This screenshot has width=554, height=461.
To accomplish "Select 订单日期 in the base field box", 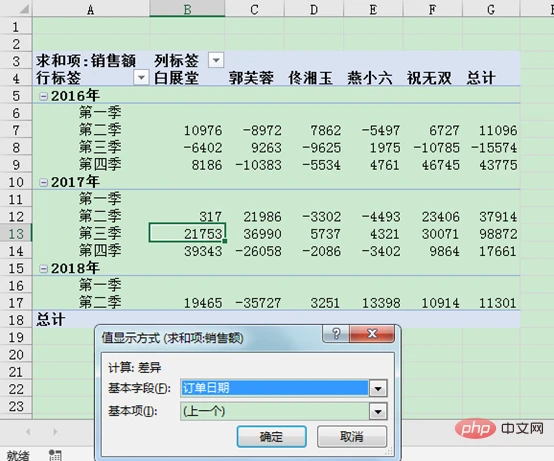I will click(274, 388).
